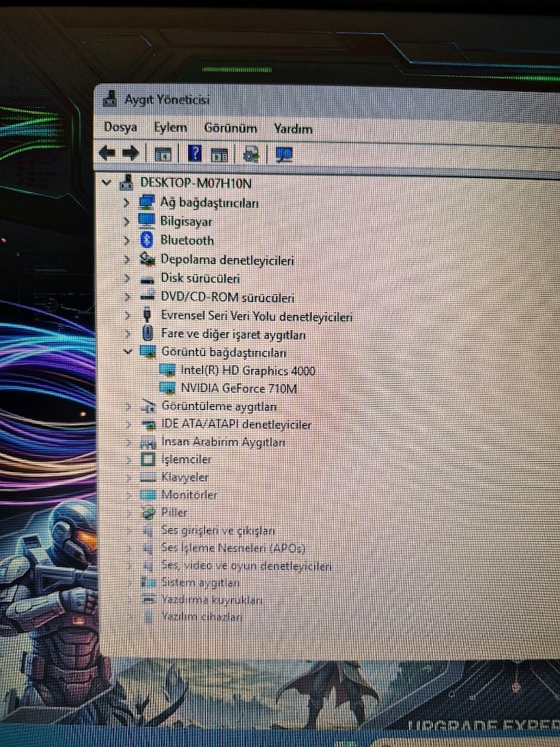Click the Aygıt Yöneticisi window title
Screen dimensions: 560x747
(167, 99)
